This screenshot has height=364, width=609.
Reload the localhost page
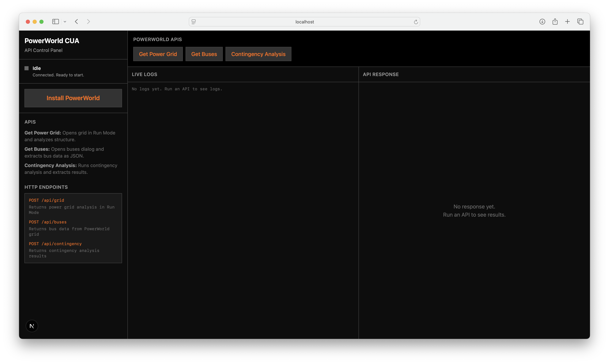[x=416, y=22]
